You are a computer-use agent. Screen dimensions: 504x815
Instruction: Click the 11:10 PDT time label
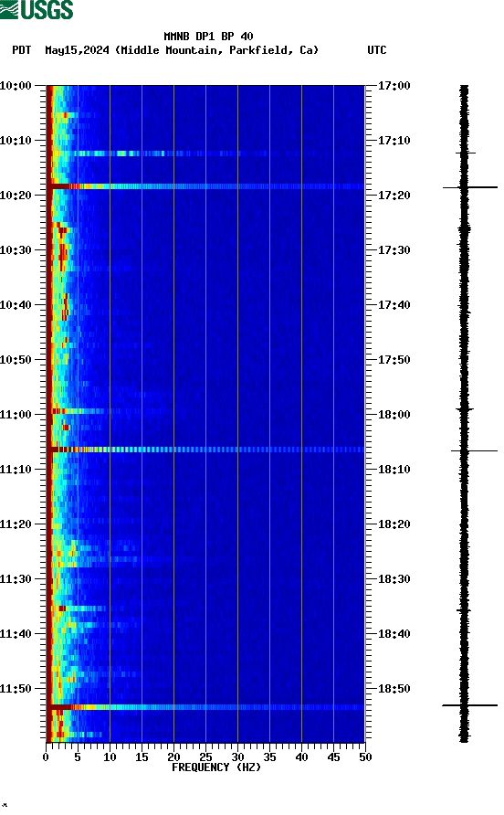point(16,470)
